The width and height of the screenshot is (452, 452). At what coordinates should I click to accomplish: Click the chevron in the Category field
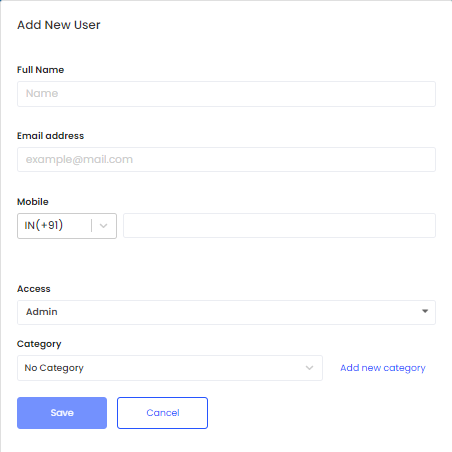pyautogui.click(x=309, y=368)
